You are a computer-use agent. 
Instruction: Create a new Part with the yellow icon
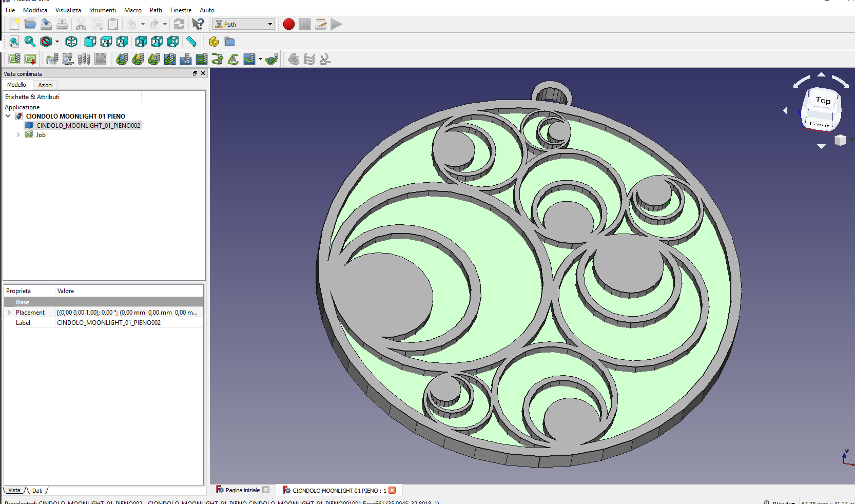pyautogui.click(x=214, y=42)
